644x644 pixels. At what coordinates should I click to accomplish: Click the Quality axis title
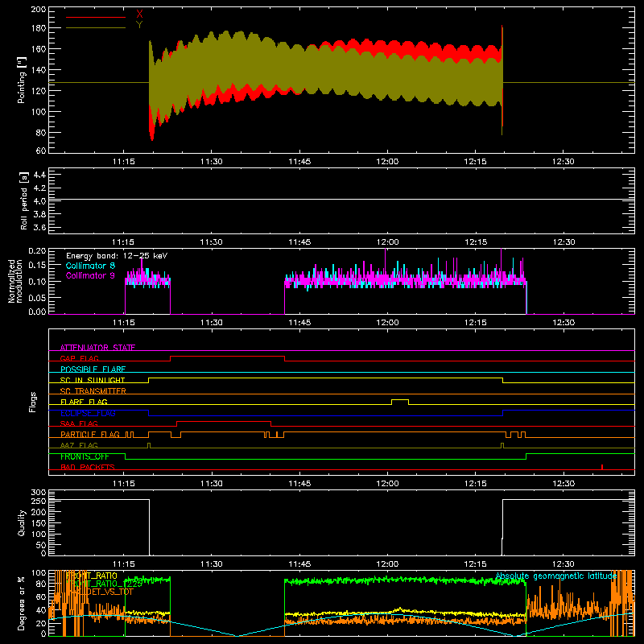pos(22,522)
